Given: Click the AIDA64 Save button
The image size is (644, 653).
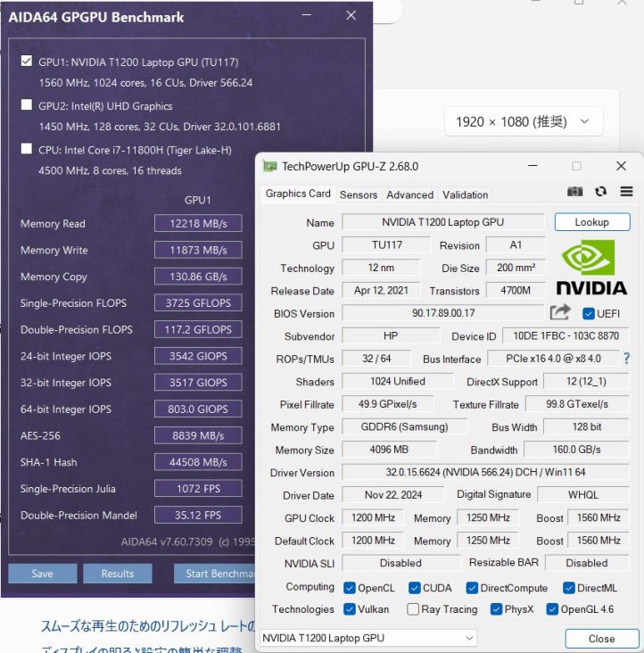Looking at the screenshot, I should [43, 574].
